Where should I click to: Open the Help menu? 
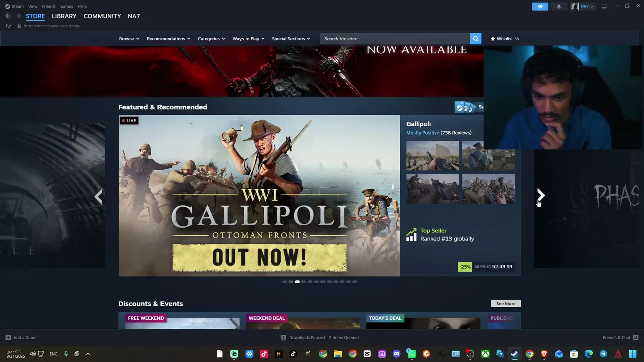[x=83, y=6]
